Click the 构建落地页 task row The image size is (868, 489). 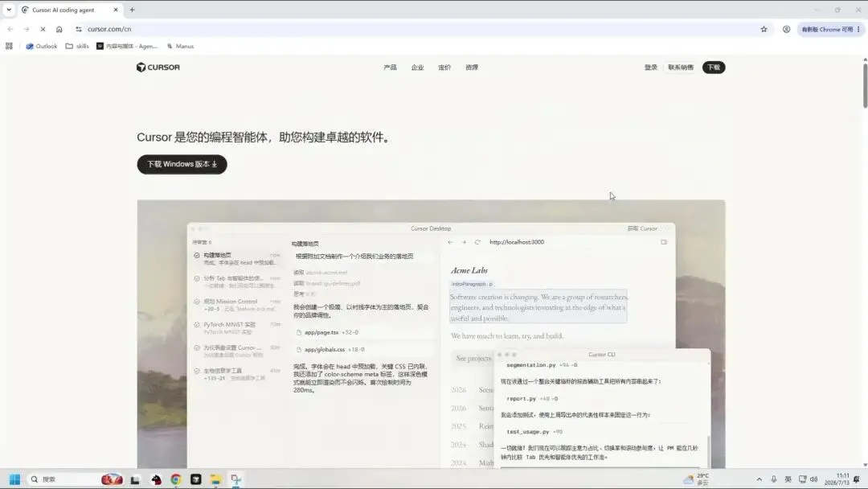(237, 259)
